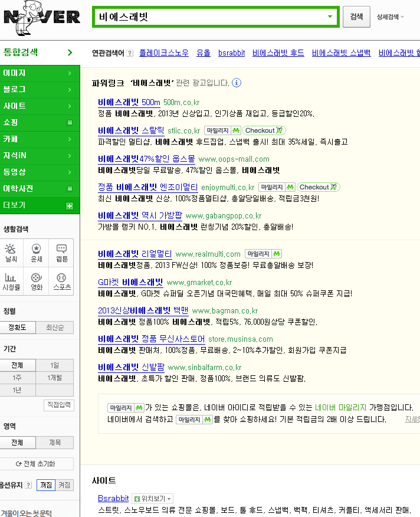
Task: Click 마일리지 badge beside stlic.co.kr
Action: [x=222, y=130]
